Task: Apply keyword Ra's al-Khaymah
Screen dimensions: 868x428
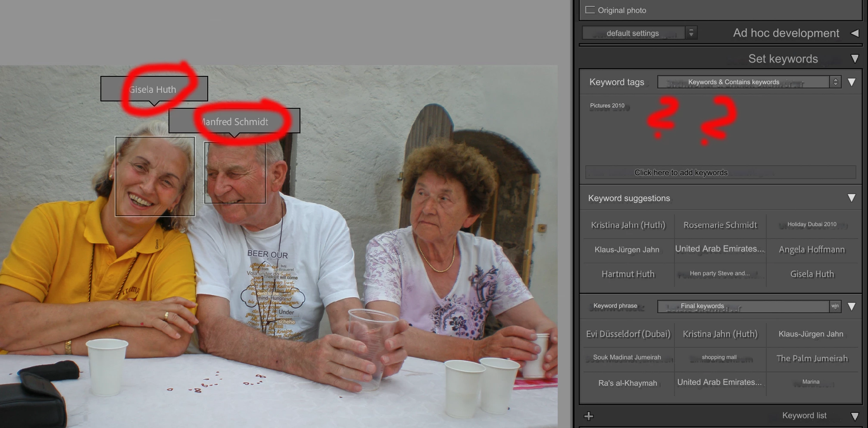Action: tap(628, 383)
